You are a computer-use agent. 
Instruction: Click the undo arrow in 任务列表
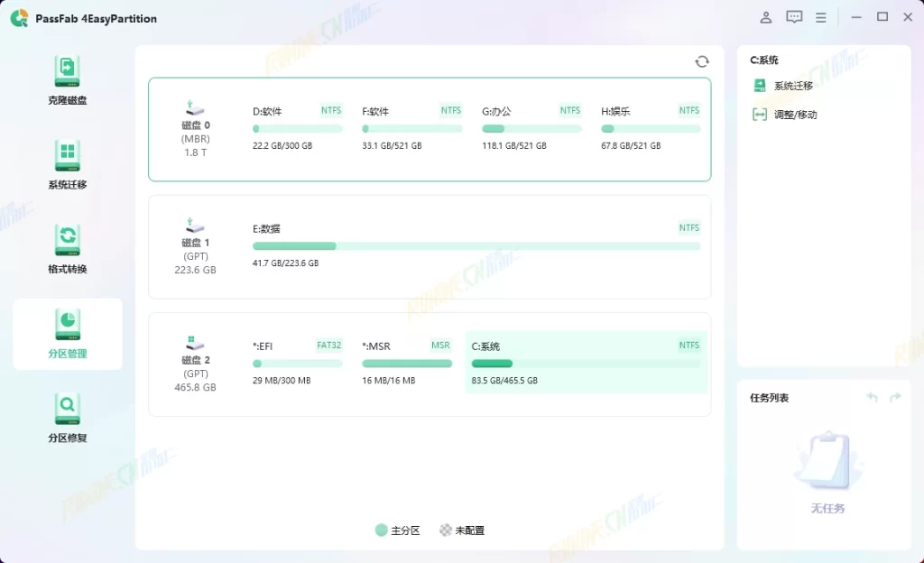tap(872, 398)
